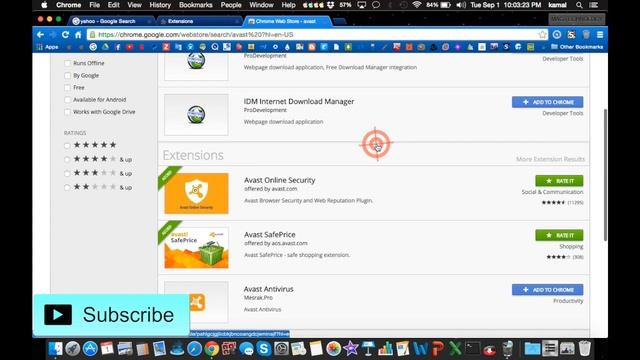The height and width of the screenshot is (360, 640).
Task: Open Terminal from the Dock
Action: pyautogui.click(x=472, y=349)
